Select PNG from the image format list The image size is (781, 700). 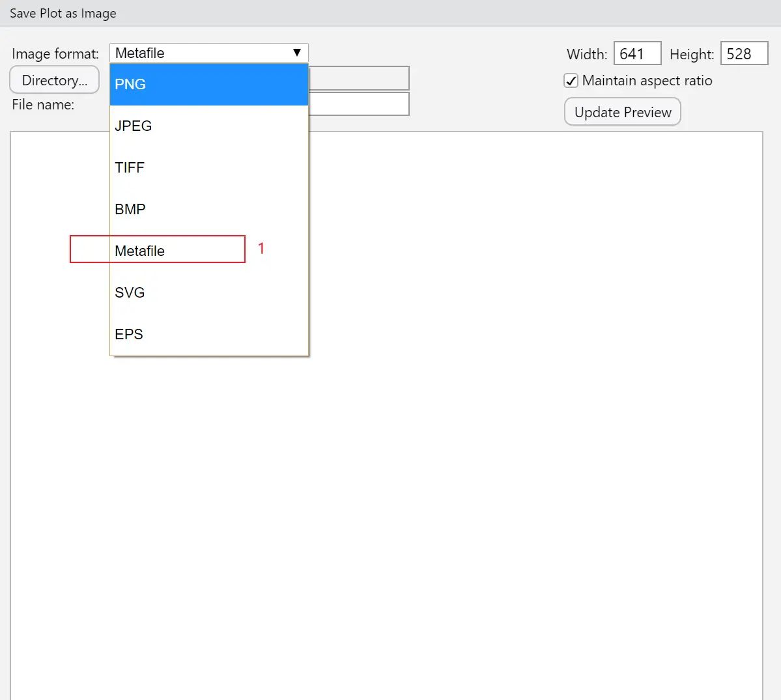coord(208,84)
